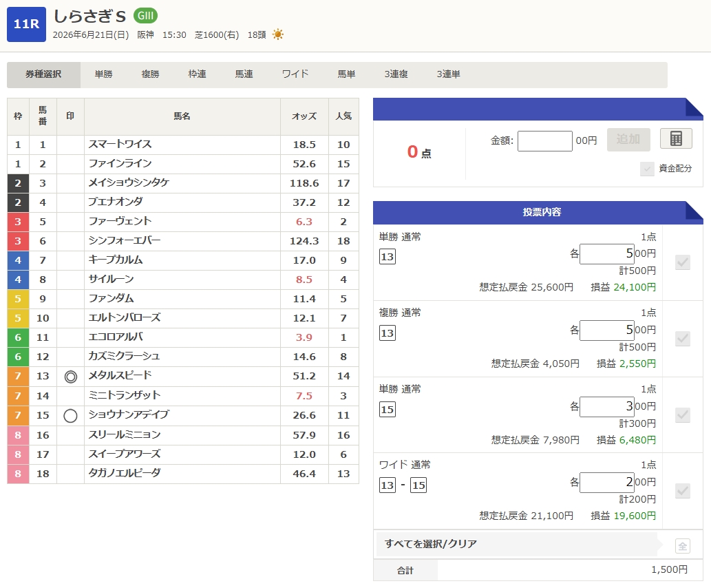Select horse スリールミニョン
The width and height of the screenshot is (711, 588).
click(125, 435)
